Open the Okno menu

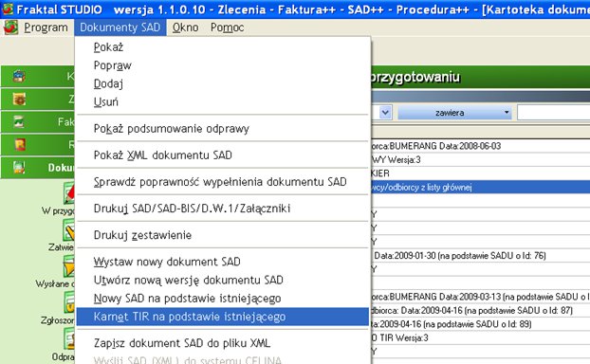185,27
